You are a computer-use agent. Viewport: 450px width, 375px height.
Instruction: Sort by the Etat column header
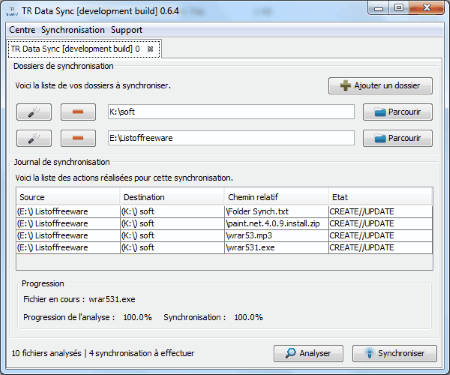pos(380,197)
